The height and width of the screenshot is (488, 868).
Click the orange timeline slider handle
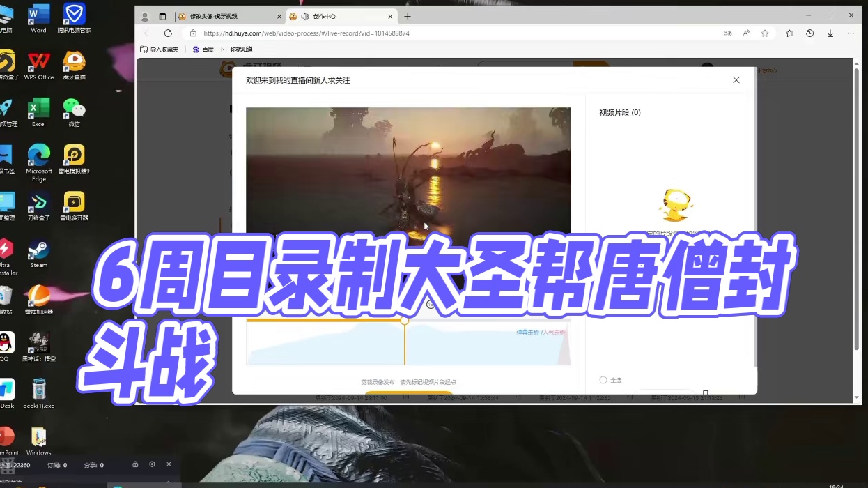[x=405, y=321]
